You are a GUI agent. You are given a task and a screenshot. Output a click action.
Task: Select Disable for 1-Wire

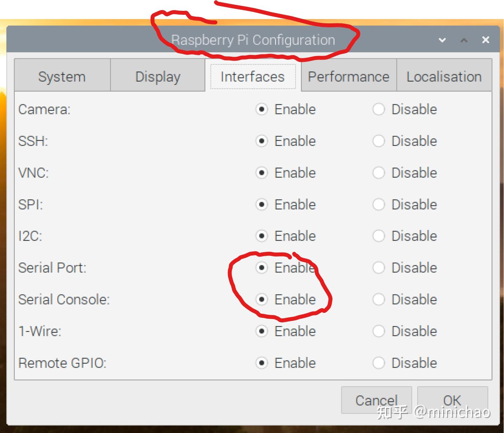[x=379, y=331]
